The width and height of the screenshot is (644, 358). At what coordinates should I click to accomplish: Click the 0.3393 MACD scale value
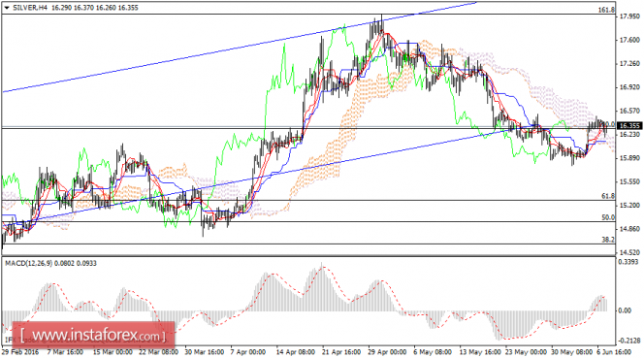(629, 262)
